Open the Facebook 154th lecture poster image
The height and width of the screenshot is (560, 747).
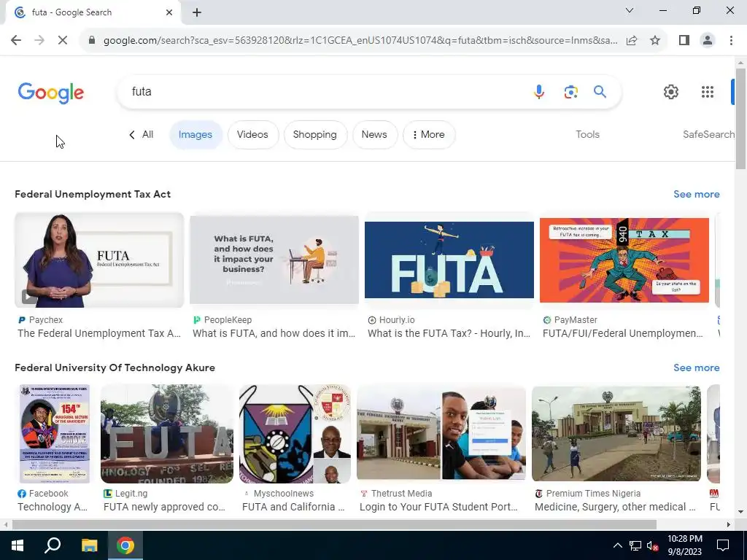[54, 434]
